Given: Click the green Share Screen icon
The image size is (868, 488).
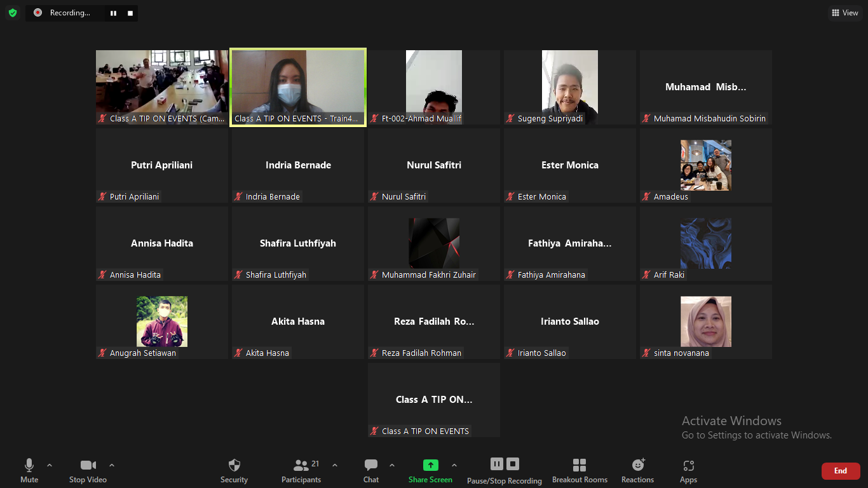Looking at the screenshot, I should pyautogui.click(x=430, y=465).
